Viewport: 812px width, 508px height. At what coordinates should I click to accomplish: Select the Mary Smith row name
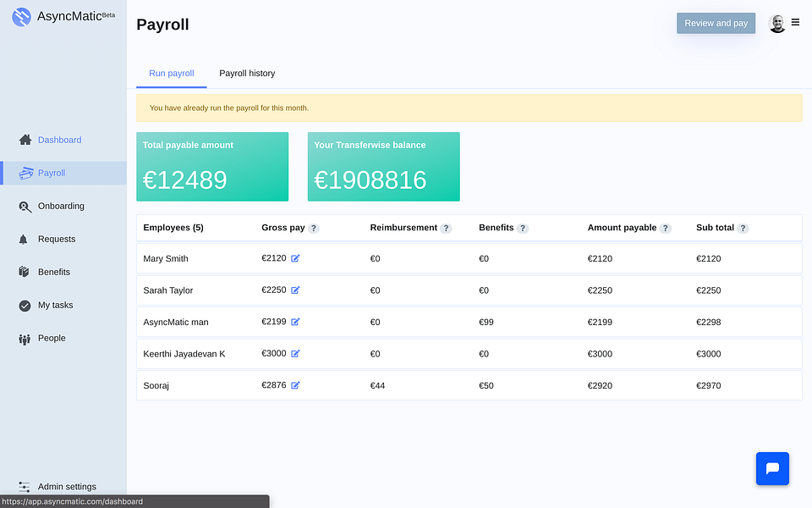pos(166,259)
